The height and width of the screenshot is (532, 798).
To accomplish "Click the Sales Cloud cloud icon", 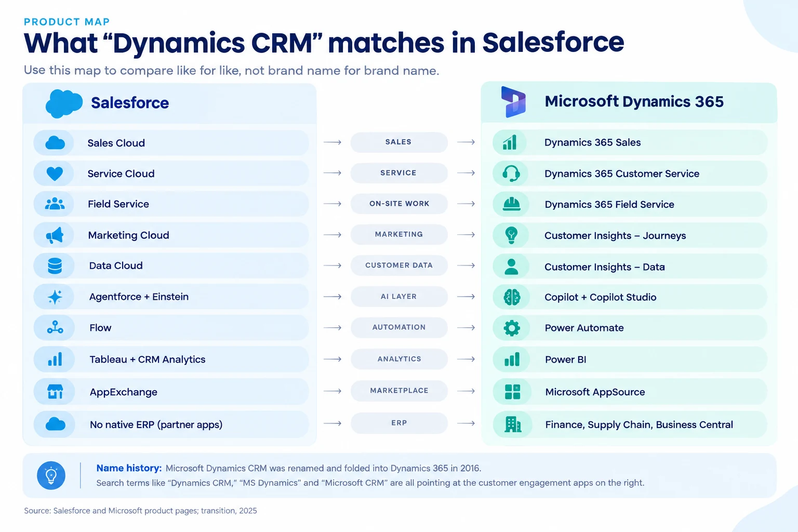I will pos(55,143).
